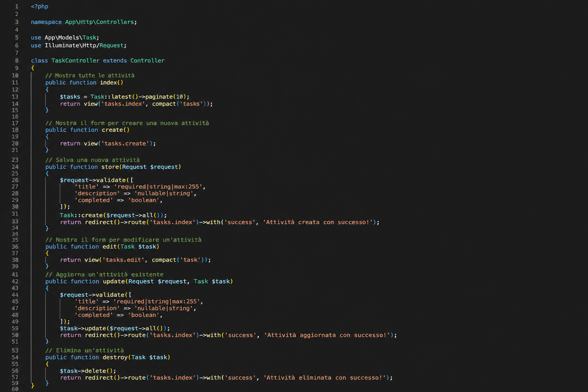Click the $task->delete() statement
Image resolution: width=588 pixels, height=392 pixels.
[x=88, y=371]
